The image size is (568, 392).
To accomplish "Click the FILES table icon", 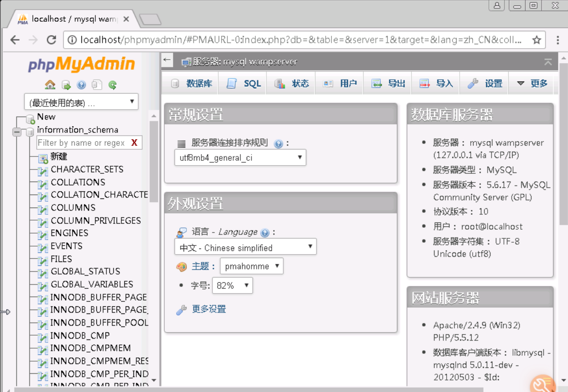I will 43,261.
